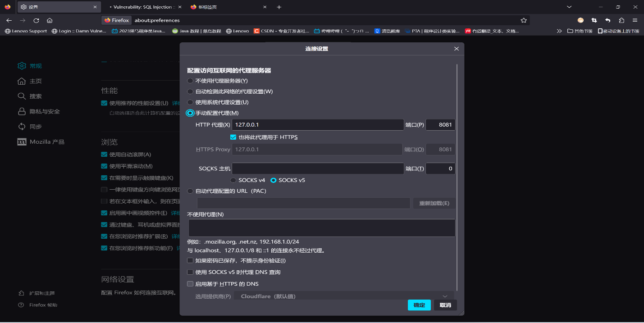Open 搜索 settings in the sidebar
The width and height of the screenshot is (644, 323).
tap(30, 96)
